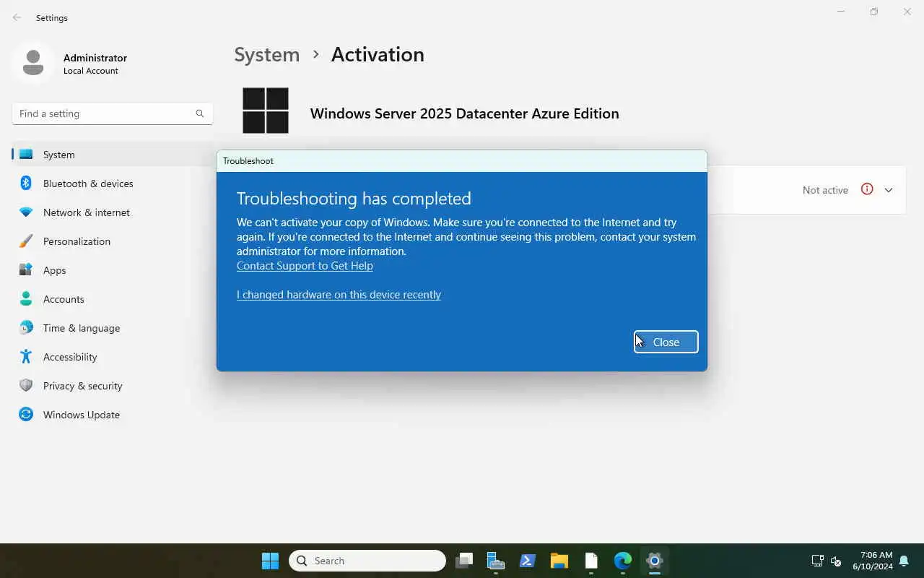Click the Windows logo beside edition name
The width and height of the screenshot is (924, 578).
(266, 111)
